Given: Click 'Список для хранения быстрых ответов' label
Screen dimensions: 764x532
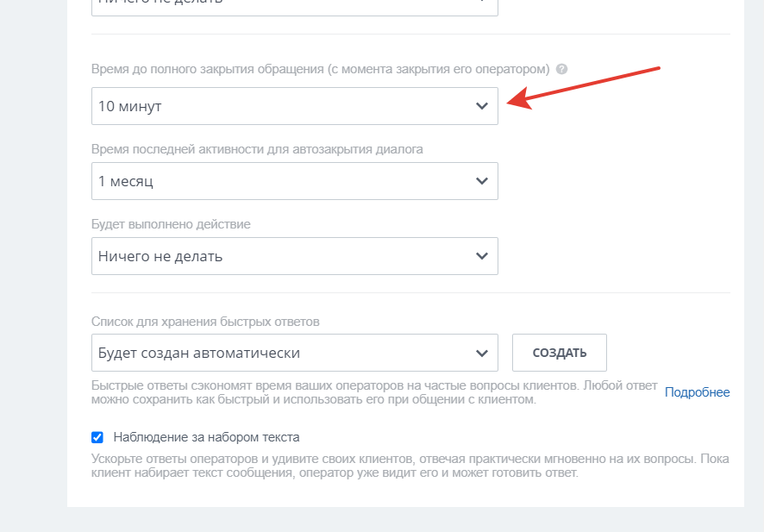Looking at the screenshot, I should [x=205, y=322].
